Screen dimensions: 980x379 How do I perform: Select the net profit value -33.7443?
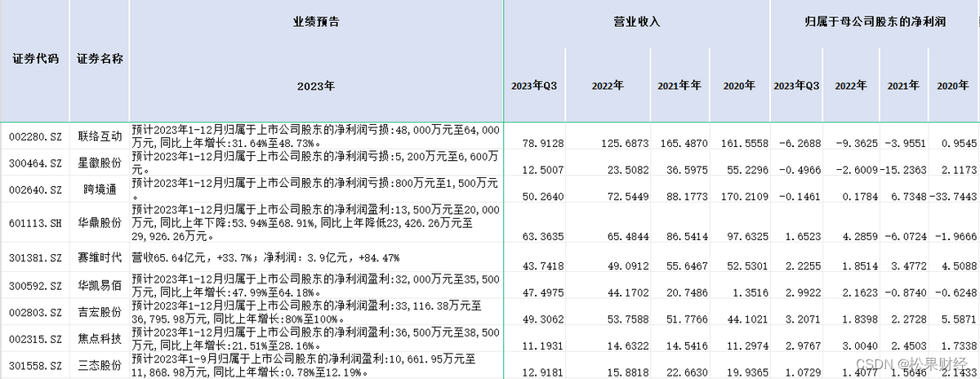point(953,196)
